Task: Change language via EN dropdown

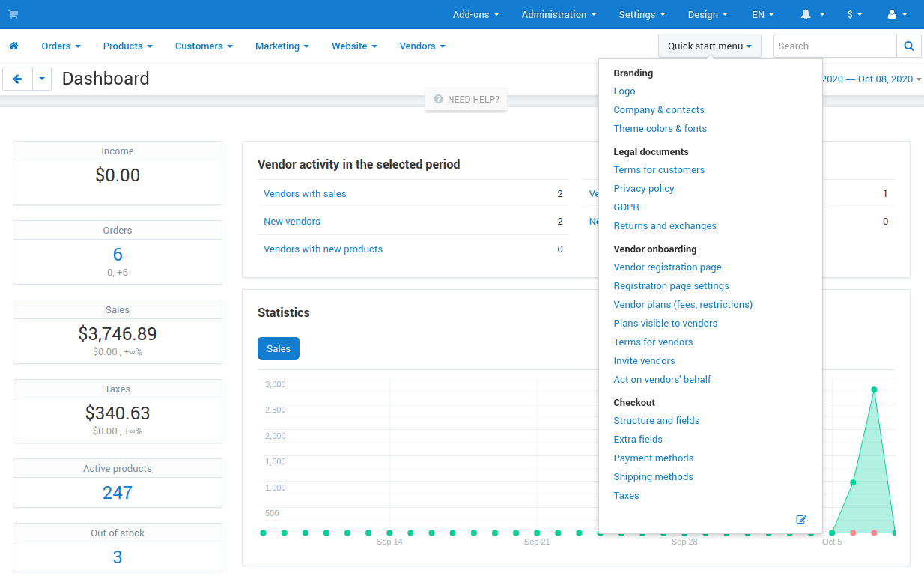Action: (x=763, y=15)
